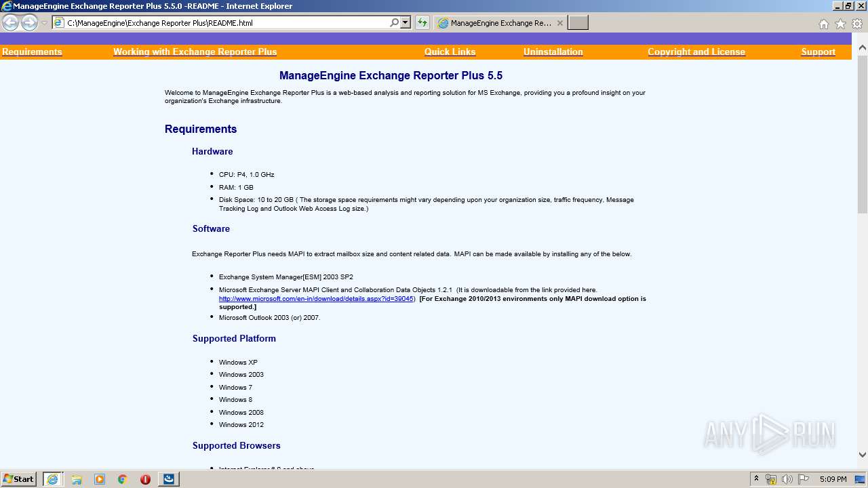Follow the microsoft.com MAPI download link
The height and width of the screenshot is (488, 868).
[316, 299]
